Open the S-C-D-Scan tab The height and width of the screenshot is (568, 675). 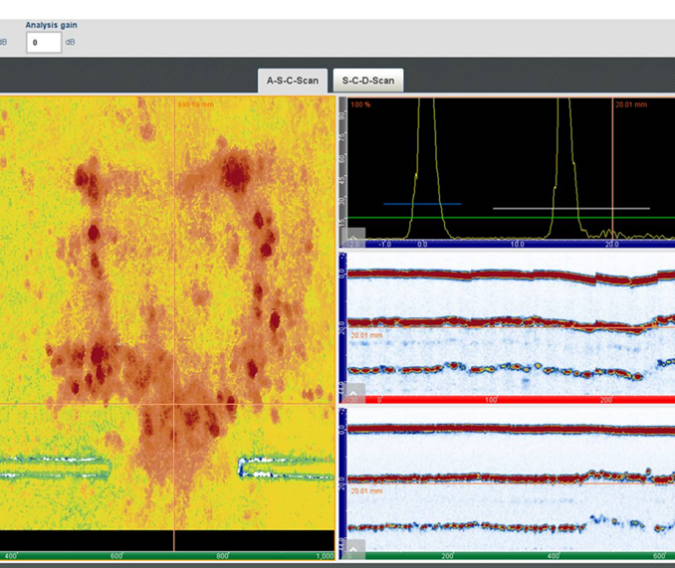point(367,81)
